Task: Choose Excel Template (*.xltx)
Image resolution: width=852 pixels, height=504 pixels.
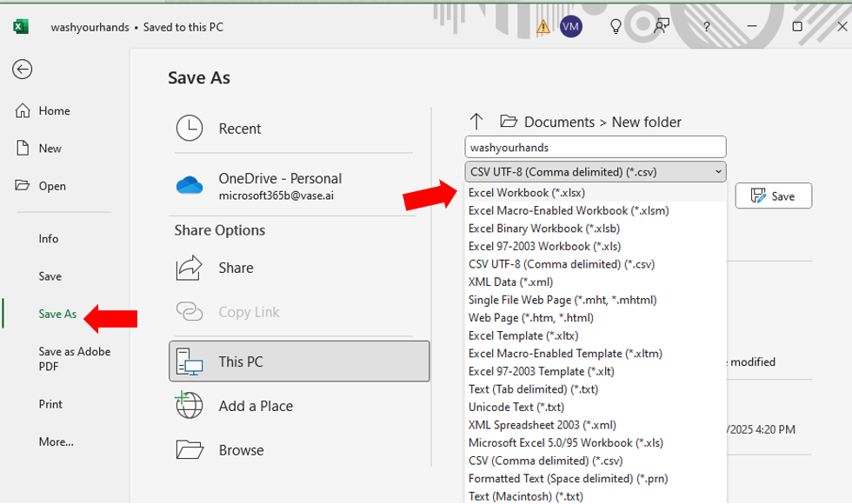Action: [596, 336]
